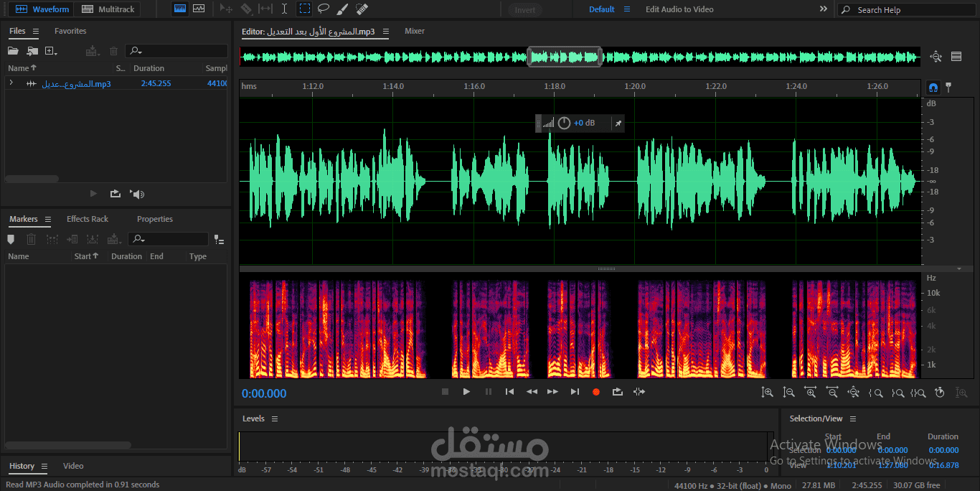The width and height of the screenshot is (980, 491).
Task: Open the Files panel menu
Action: [36, 31]
